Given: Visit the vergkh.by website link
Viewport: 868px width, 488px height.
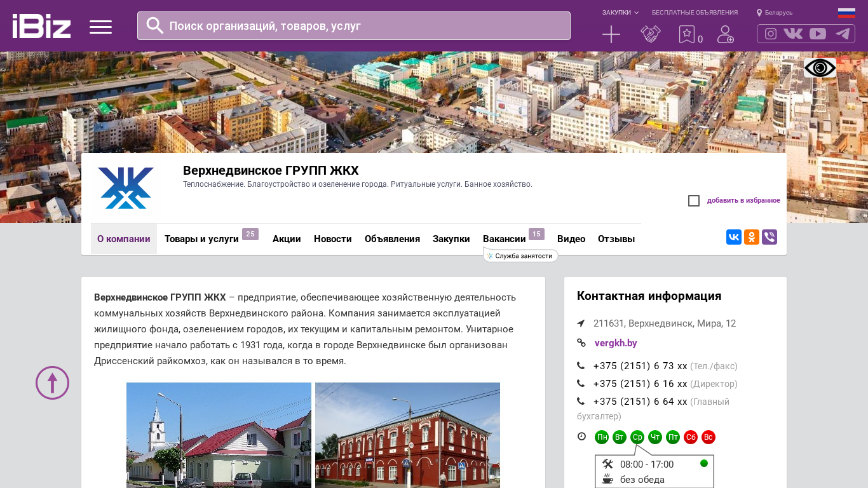Looking at the screenshot, I should tap(616, 343).
